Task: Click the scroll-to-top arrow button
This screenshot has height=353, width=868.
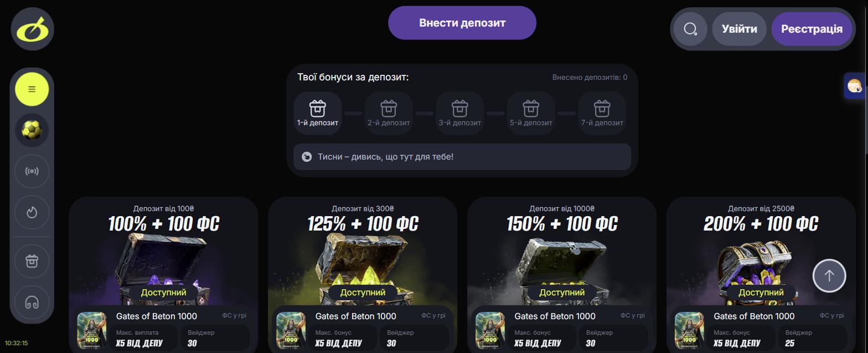Action: point(829,275)
